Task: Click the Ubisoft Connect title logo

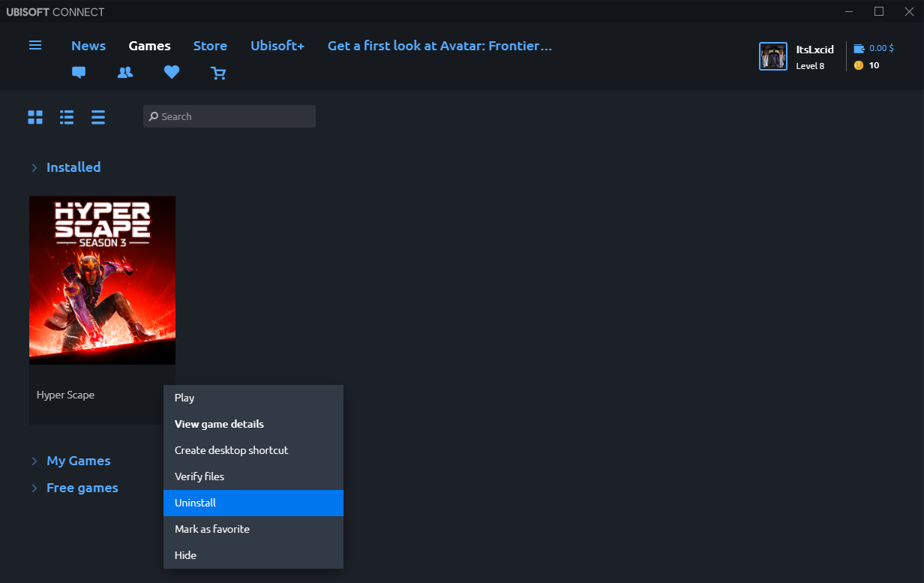Action: click(x=55, y=12)
